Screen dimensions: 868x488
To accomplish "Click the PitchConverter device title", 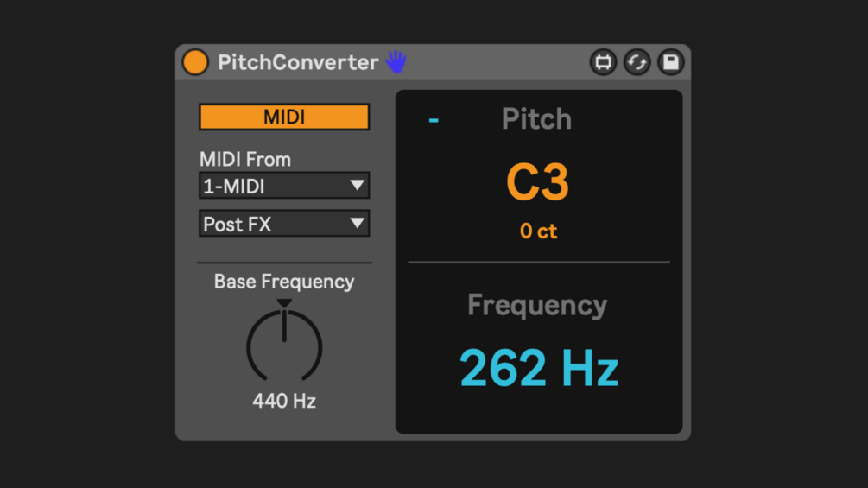I will click(x=298, y=62).
